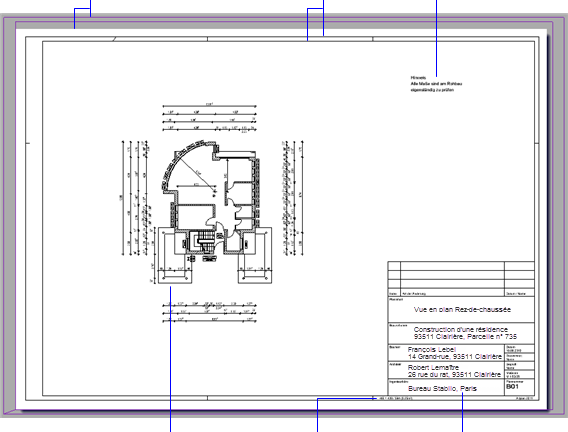568x432 pixels.
Task: Select the '14 Grand-rue, 93511 Clairière' address line
Action: point(455,357)
